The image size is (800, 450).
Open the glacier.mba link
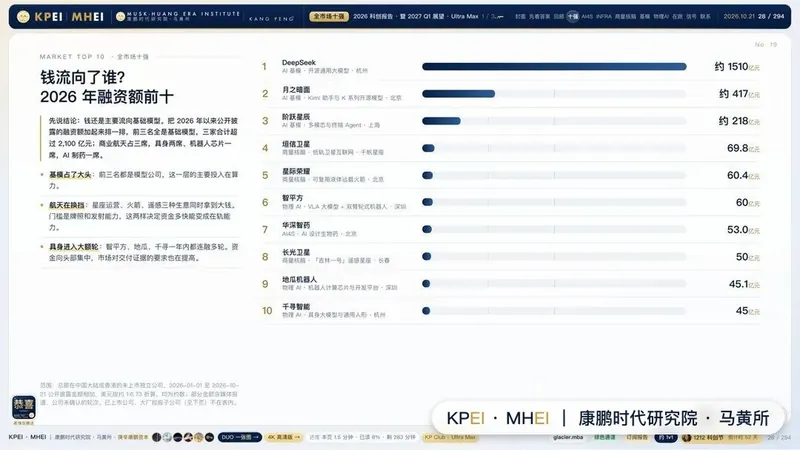pos(568,437)
